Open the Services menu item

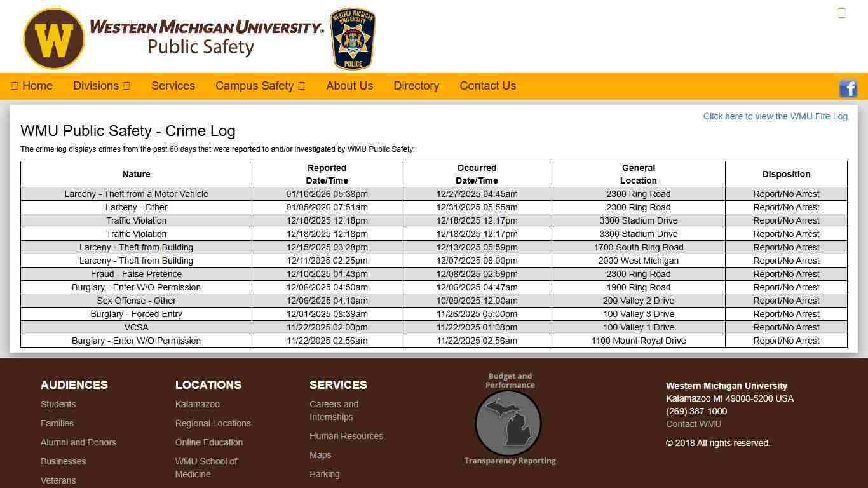pos(173,86)
